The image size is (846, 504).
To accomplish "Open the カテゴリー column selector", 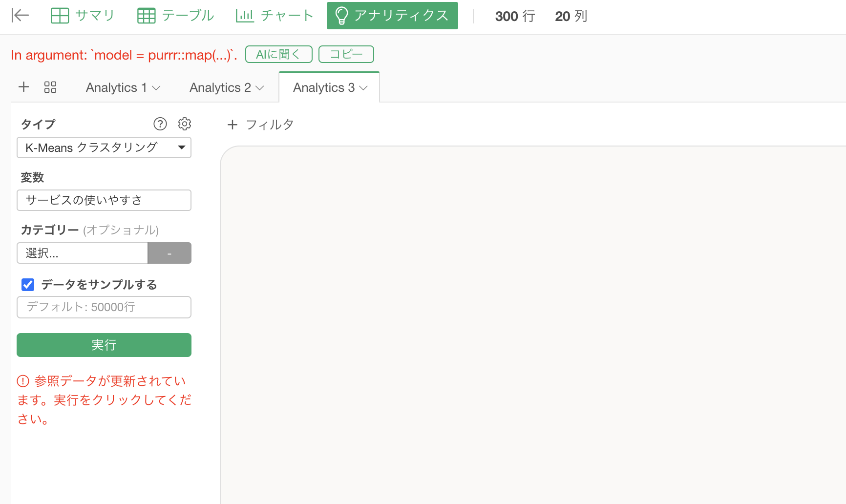I will tap(82, 253).
